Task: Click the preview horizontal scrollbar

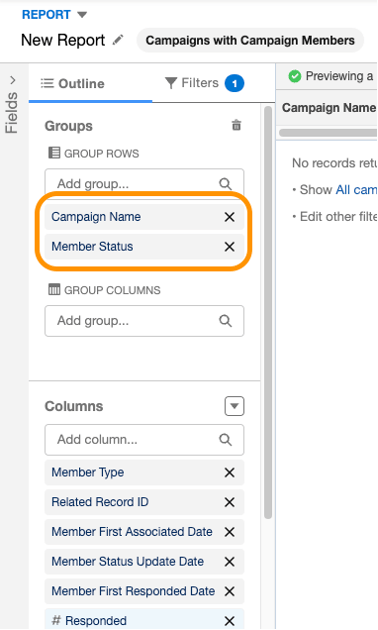Action: (x=328, y=133)
